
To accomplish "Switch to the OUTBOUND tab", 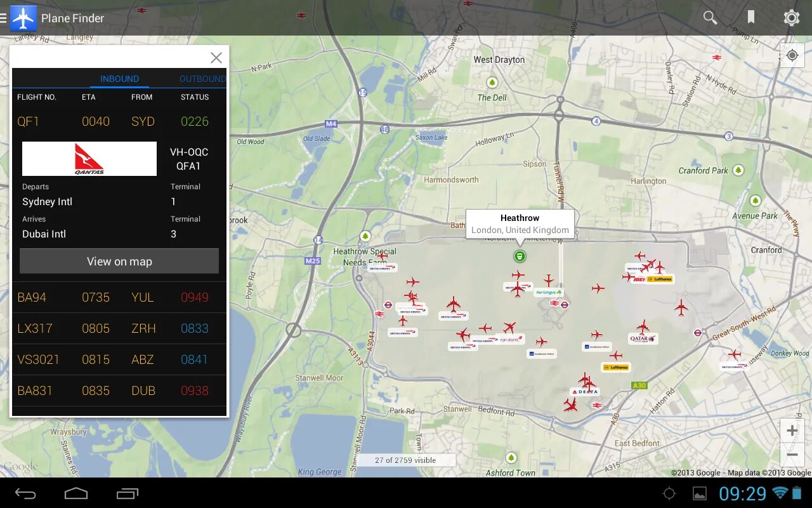I will click(202, 79).
